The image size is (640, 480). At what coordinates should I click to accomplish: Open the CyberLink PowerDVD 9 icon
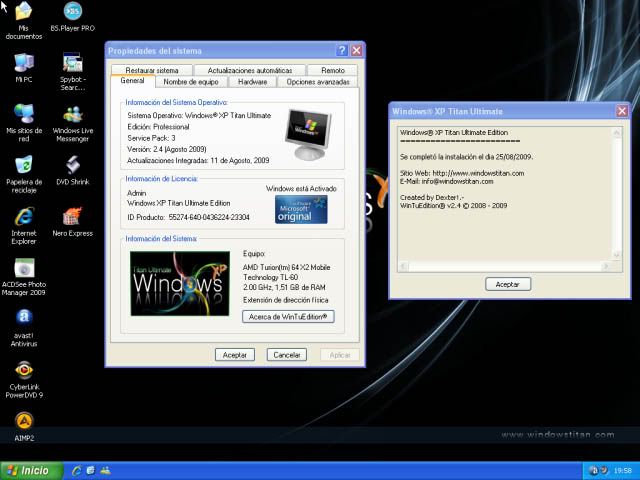point(24,380)
